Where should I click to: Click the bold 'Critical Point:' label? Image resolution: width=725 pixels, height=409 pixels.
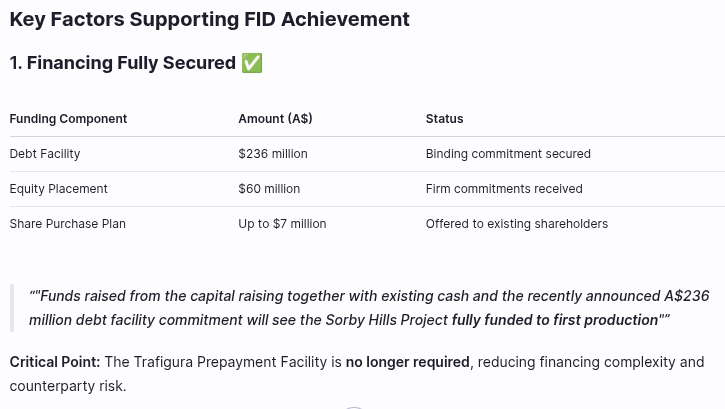[x=55, y=362]
